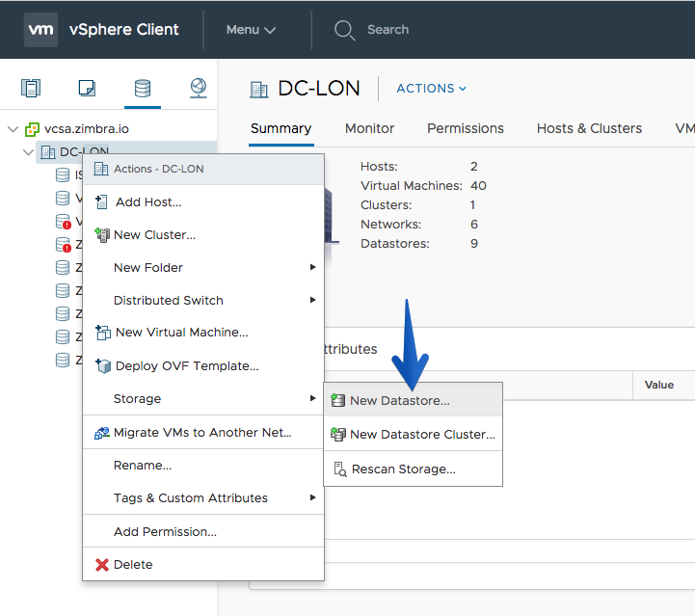Click the Add Host icon
This screenshot has height=616, width=695.
coord(101,202)
